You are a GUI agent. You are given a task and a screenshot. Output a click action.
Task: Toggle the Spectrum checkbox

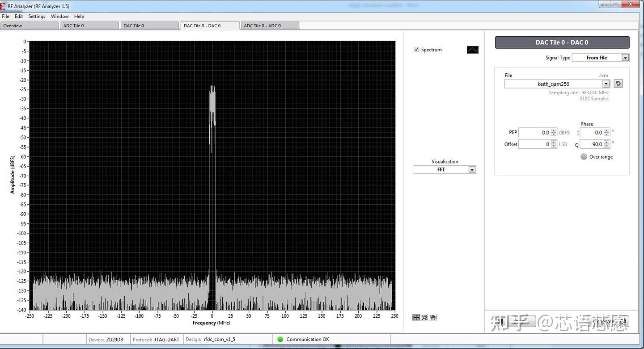click(416, 50)
